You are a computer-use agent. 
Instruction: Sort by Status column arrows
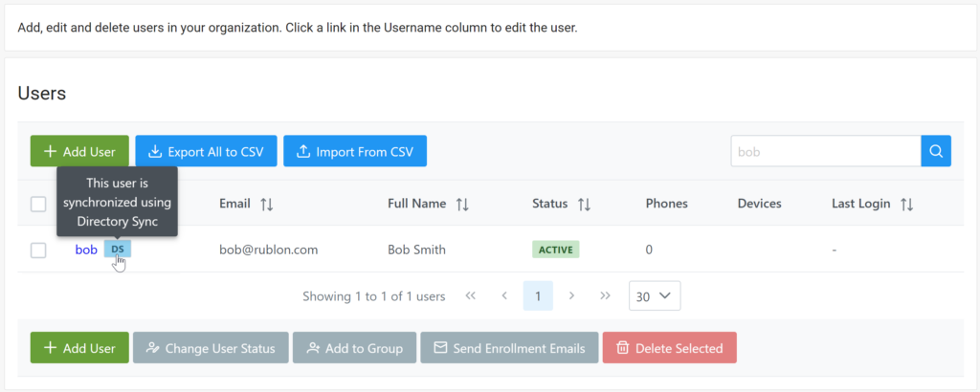coord(584,204)
